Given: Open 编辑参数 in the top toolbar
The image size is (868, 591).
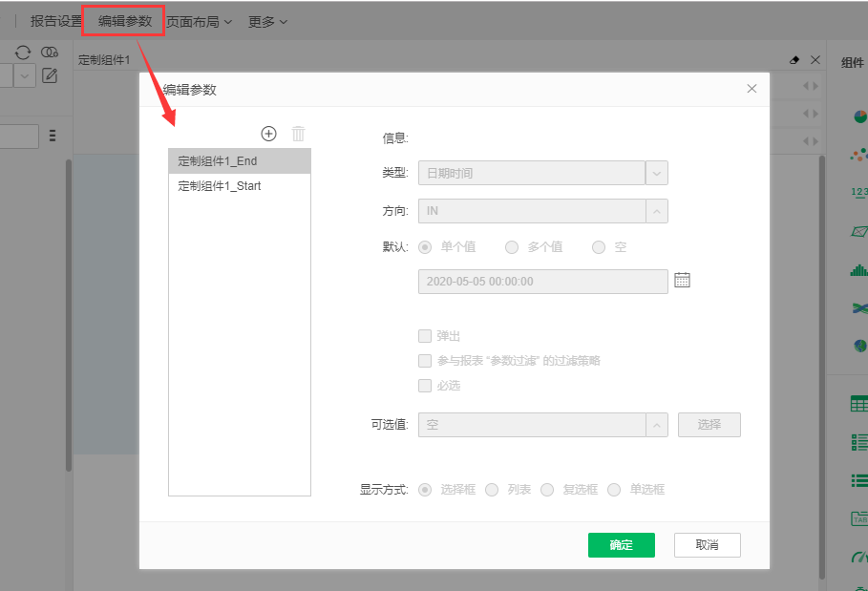Looking at the screenshot, I should 124,21.
